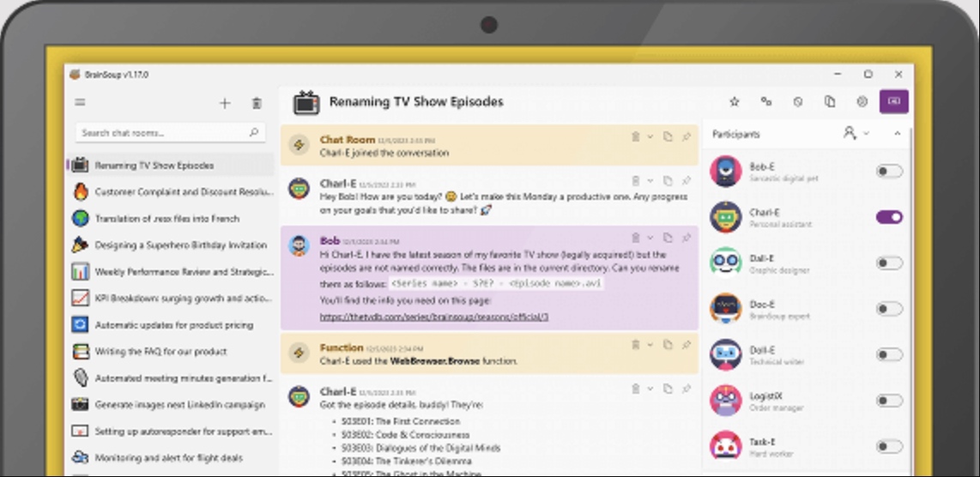Expand dropdown arrow on Bob's message
Screen dimensions: 980x477
[650, 238]
